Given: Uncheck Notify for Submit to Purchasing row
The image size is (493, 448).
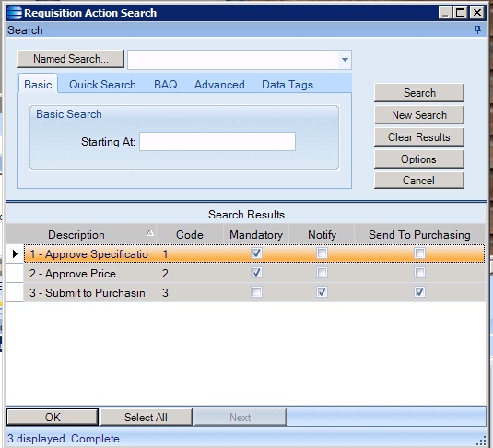Looking at the screenshot, I should pyautogui.click(x=322, y=292).
